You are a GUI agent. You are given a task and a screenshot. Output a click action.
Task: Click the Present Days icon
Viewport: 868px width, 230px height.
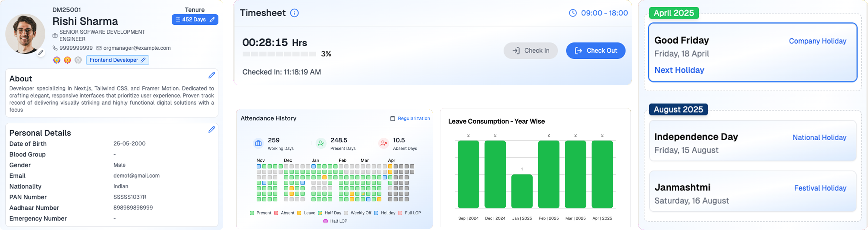click(x=321, y=143)
